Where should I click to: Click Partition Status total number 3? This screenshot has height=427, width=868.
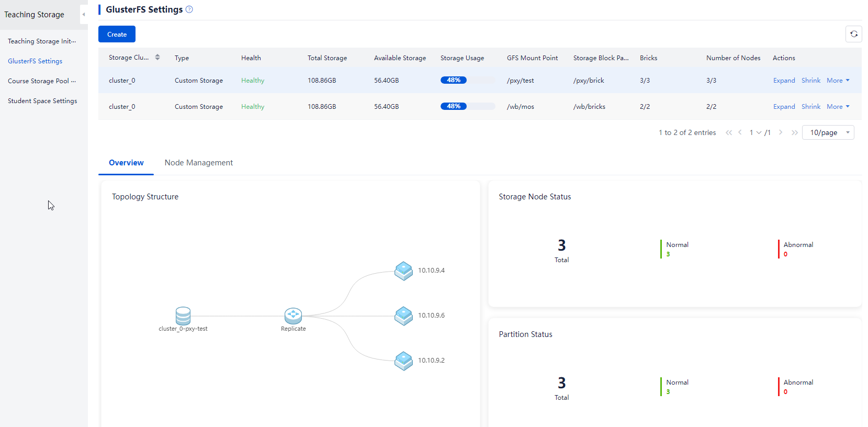tap(562, 383)
